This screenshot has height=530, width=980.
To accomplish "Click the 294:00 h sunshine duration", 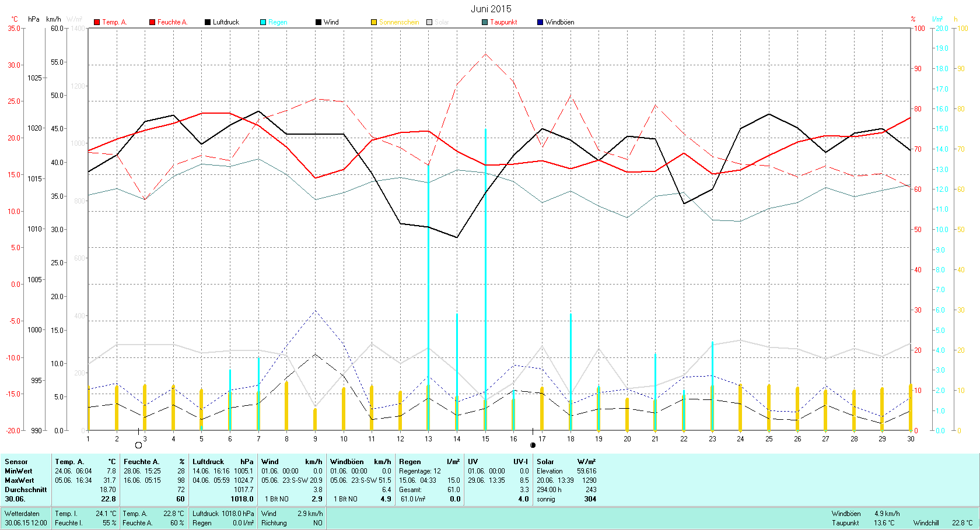I will 549,490.
